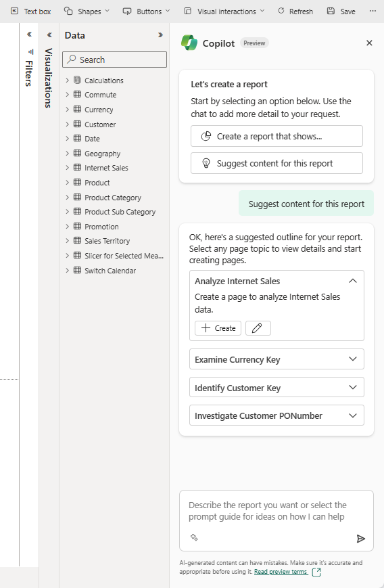Viewport: 384px width, 588px height.
Task: Open the more options ellipsis in toolbar
Action: coord(373,12)
